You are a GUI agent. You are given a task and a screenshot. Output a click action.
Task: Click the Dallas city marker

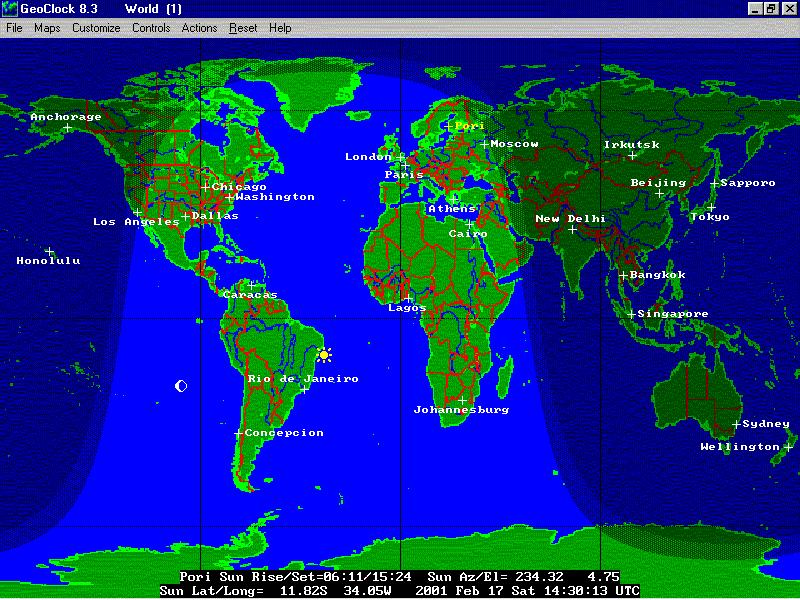point(185,216)
